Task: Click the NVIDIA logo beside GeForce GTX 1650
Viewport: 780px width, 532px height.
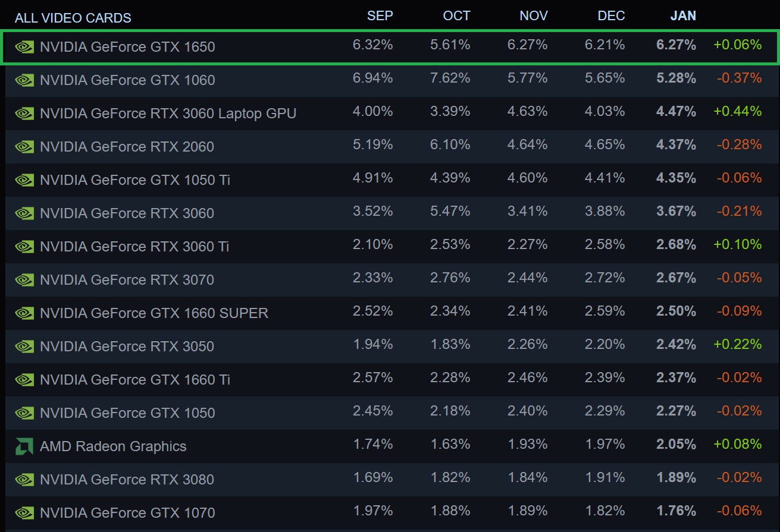Action: [24, 47]
